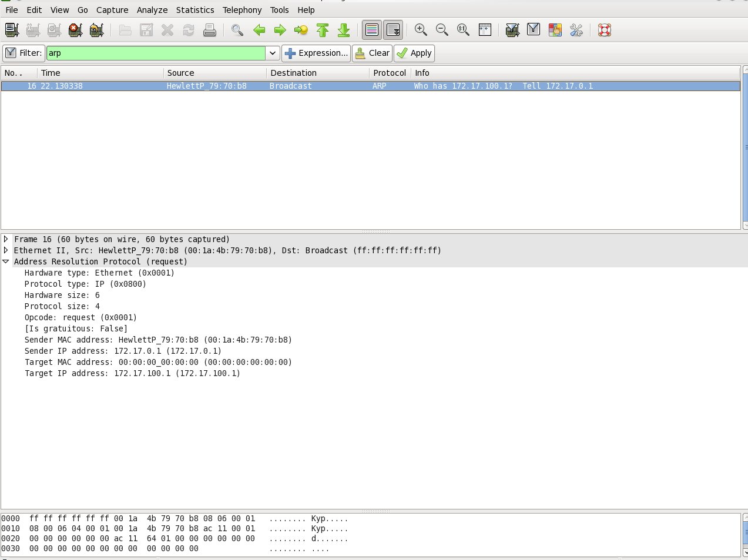The image size is (748, 560).
Task: Open the coloring rules editor
Action: [555, 30]
